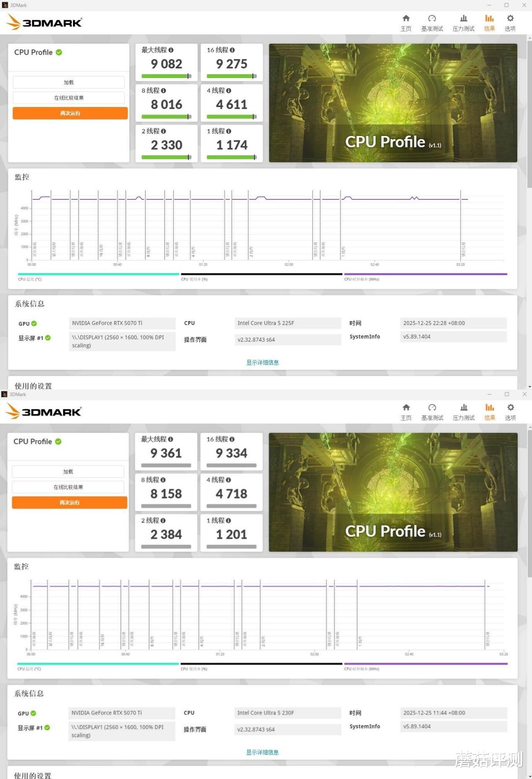Click green score bar under 1 174
Image resolution: width=532 pixels, height=779 pixels.
tap(232, 157)
